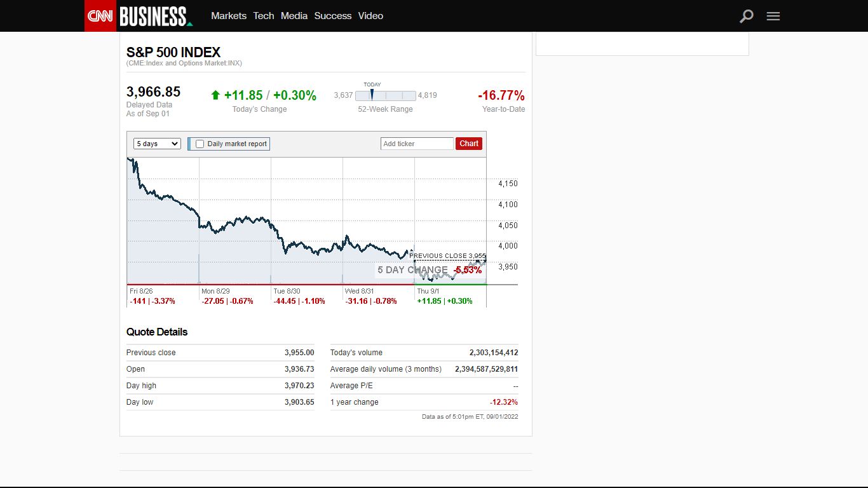Click Today's volume 2,303,154,412 value
Screen dimensions: 868x488
pos(494,353)
